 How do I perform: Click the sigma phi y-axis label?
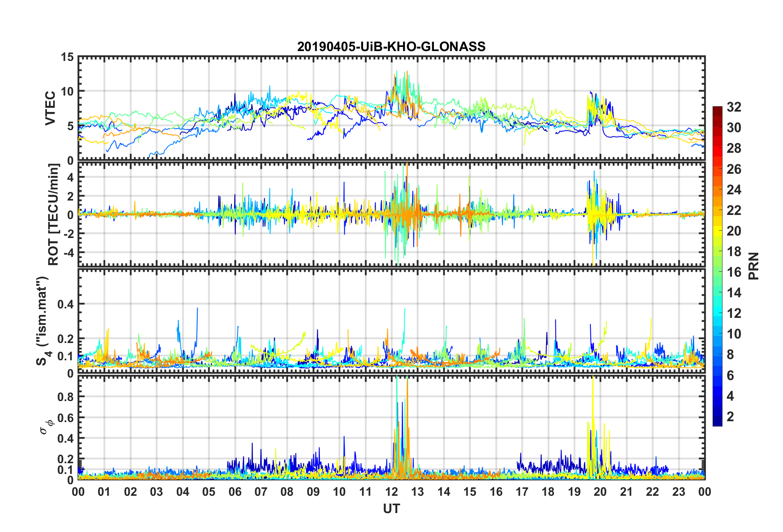[x=46, y=427]
